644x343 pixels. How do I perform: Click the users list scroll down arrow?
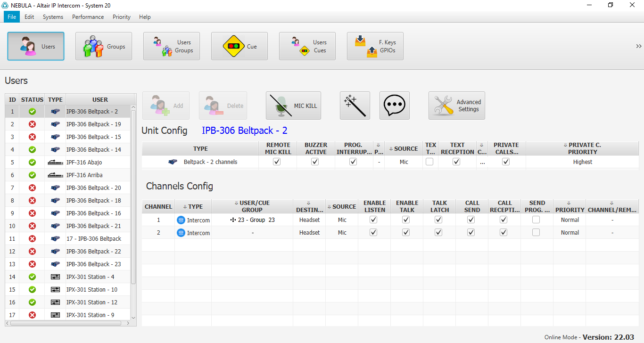point(133,318)
